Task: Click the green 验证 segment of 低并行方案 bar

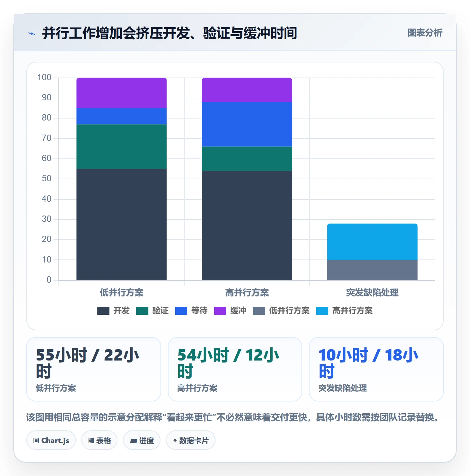Action: pos(122,147)
